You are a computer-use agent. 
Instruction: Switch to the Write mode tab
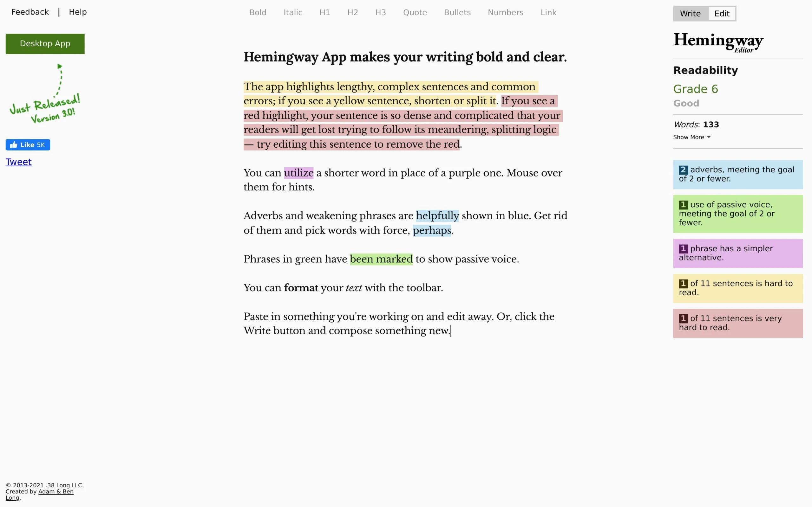click(x=690, y=13)
